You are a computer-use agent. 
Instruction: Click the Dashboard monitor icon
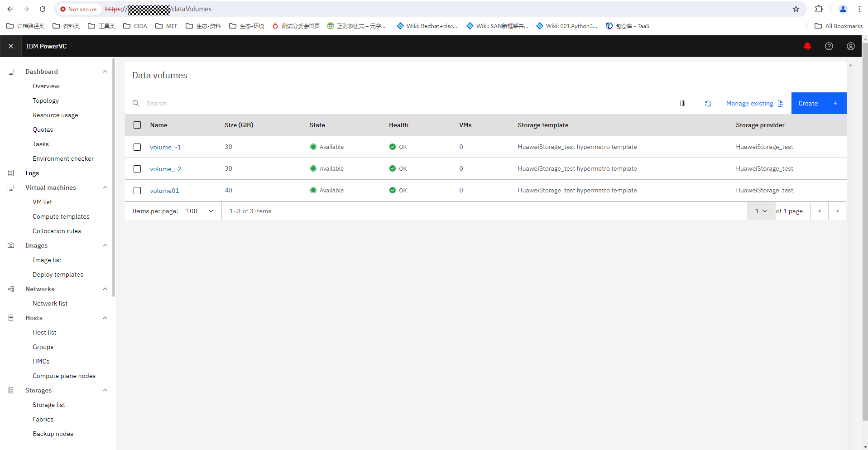pos(11,72)
